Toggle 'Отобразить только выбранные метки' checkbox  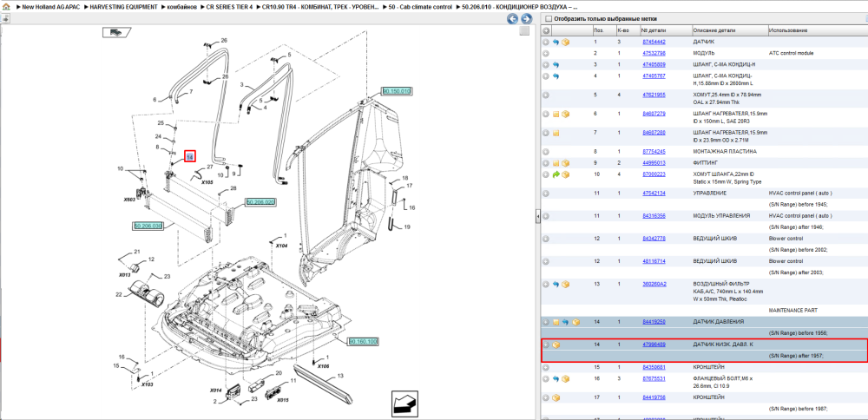pyautogui.click(x=548, y=18)
